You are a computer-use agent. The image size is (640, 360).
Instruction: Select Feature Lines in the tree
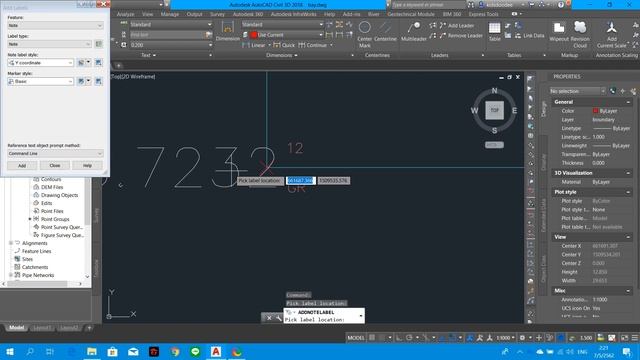coord(37,251)
